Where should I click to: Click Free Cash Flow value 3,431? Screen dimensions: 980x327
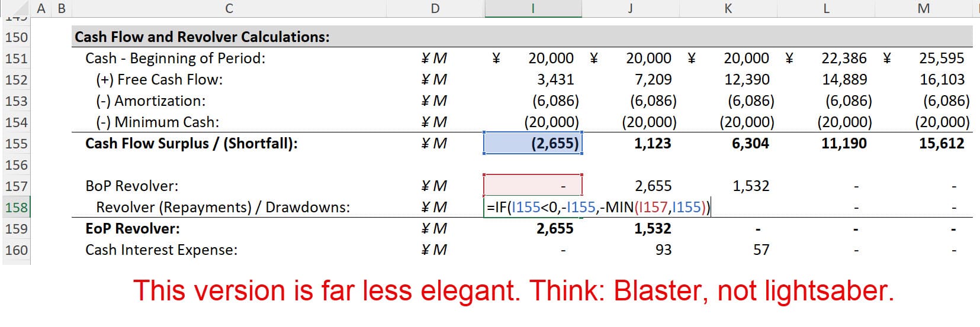tap(555, 79)
